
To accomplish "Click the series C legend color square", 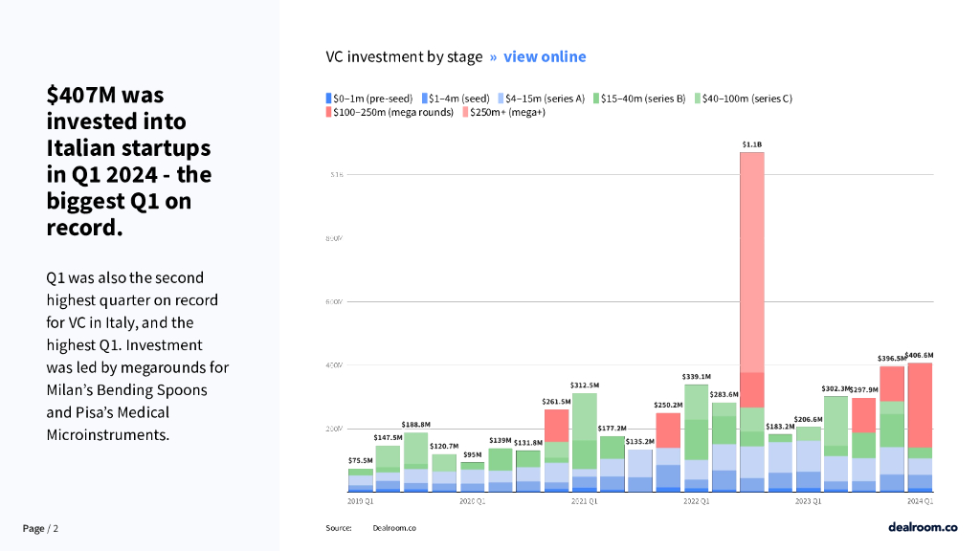I will [699, 99].
